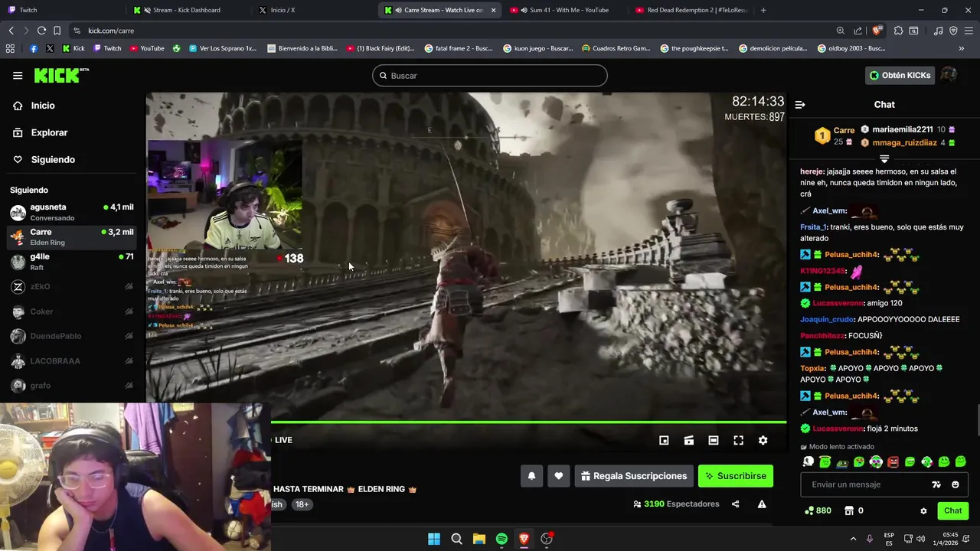Insert the red angry face emote

893,461
